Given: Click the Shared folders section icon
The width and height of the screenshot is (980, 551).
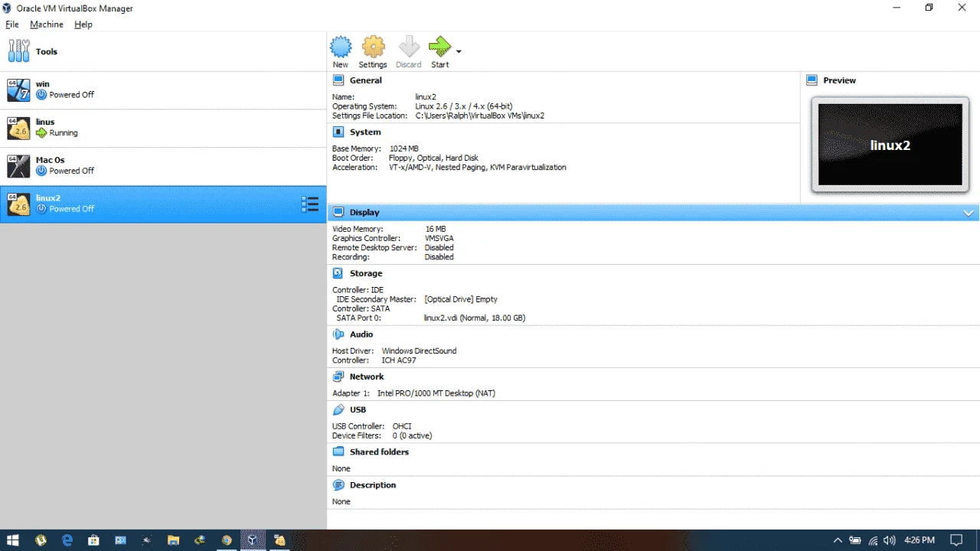Looking at the screenshot, I should pyautogui.click(x=338, y=452).
